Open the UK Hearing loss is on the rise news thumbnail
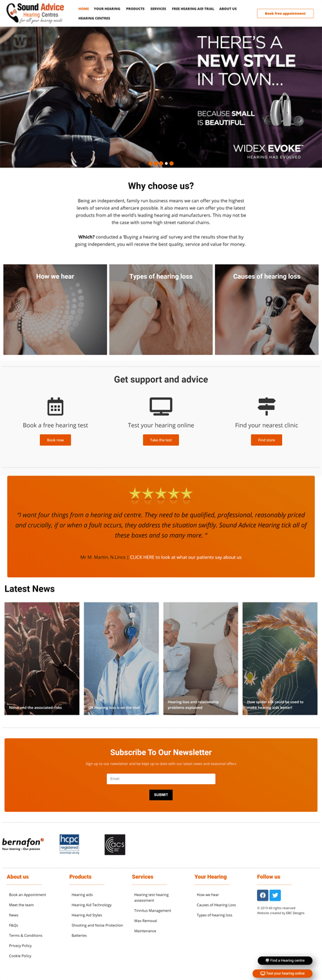322x980 pixels. click(121, 658)
